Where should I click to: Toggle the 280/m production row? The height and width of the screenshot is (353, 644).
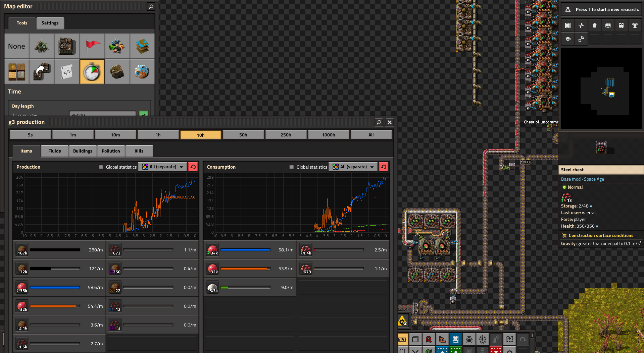(59, 250)
